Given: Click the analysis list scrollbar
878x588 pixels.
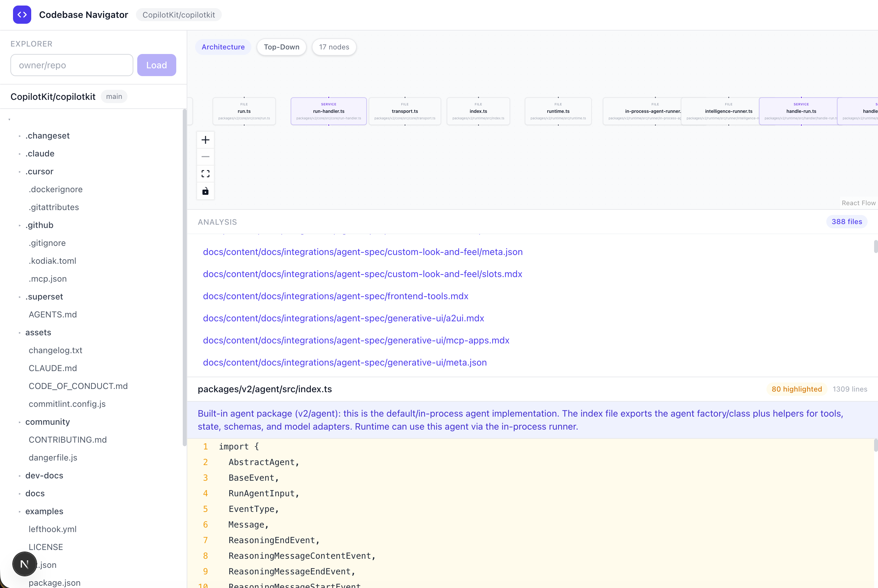Looking at the screenshot, I should click(875, 247).
